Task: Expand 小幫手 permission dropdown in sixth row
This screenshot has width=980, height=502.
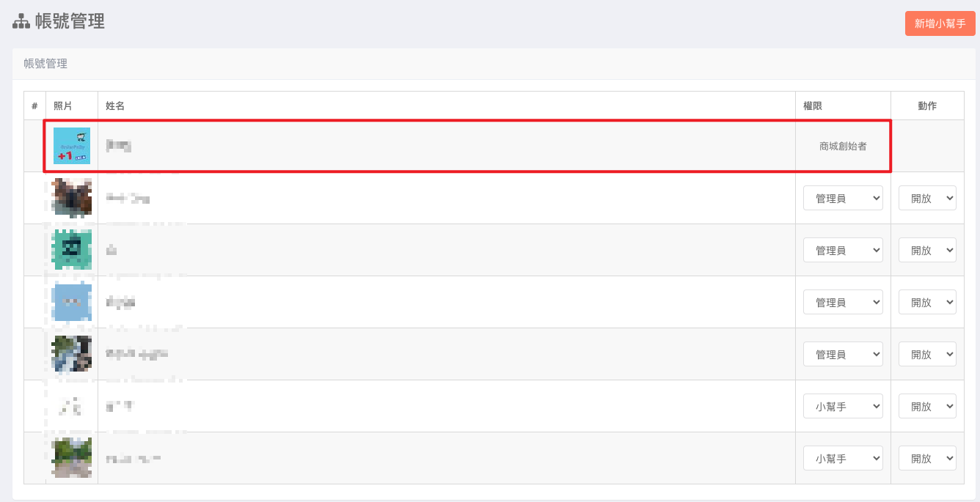Action: (x=843, y=407)
